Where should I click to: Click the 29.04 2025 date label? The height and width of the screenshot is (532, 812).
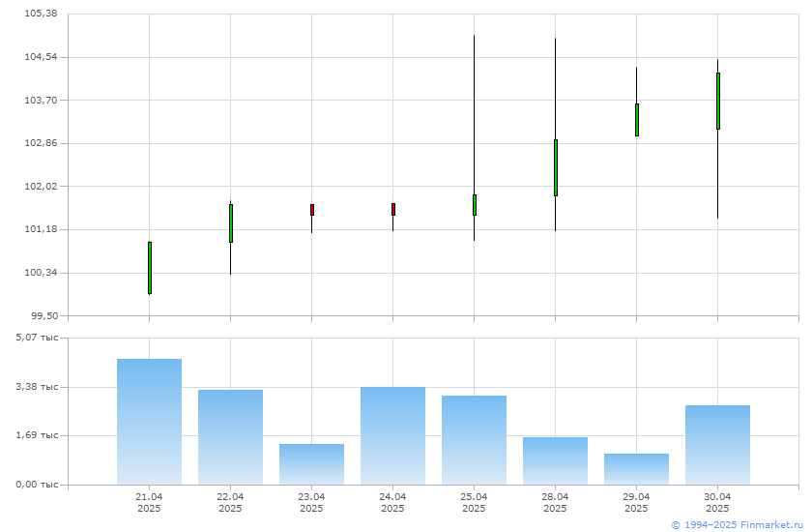click(x=636, y=502)
